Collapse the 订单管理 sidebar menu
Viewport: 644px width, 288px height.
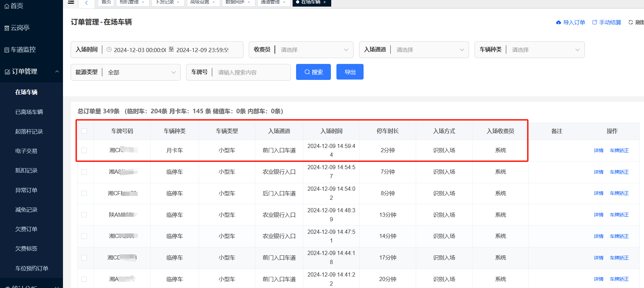pyautogui.click(x=57, y=72)
